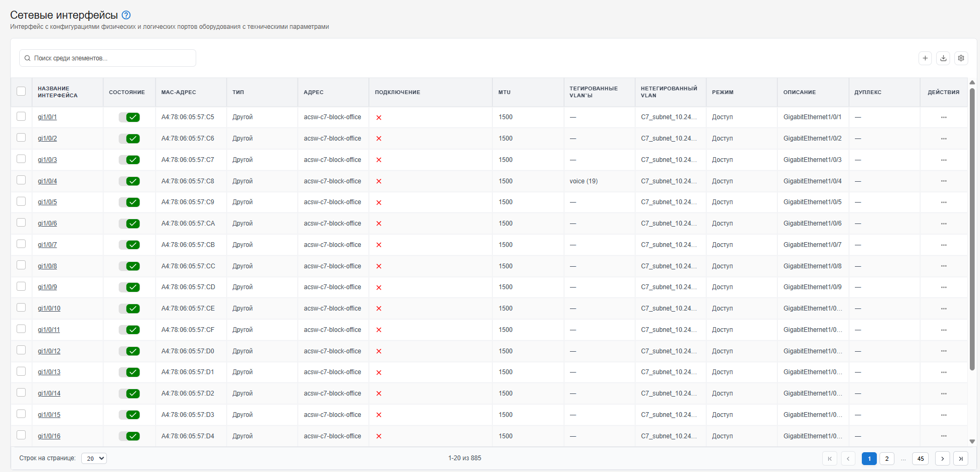Sort by MTU column header

tap(504, 92)
